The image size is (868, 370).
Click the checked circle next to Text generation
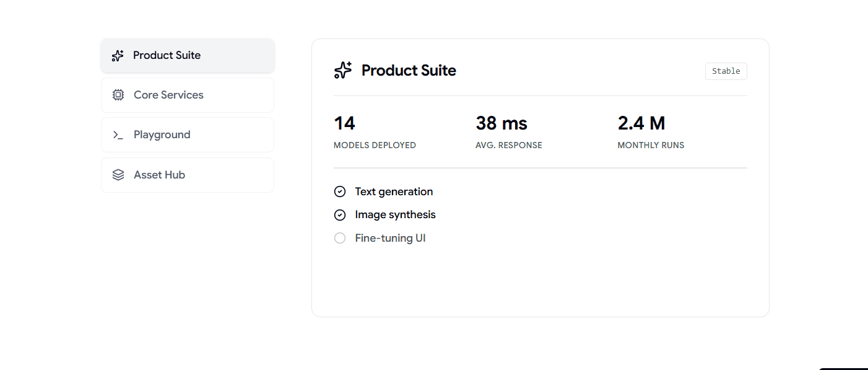tap(340, 192)
